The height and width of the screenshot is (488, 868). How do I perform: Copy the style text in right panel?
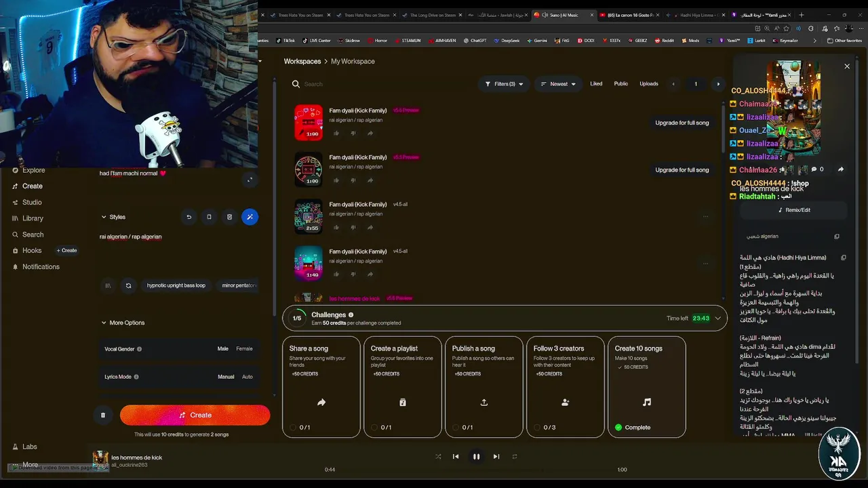(837, 237)
